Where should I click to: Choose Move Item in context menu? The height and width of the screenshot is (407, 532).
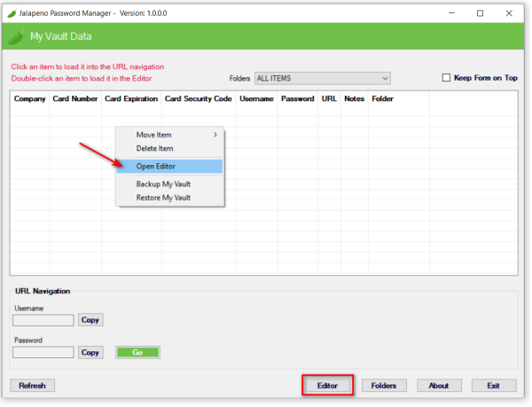170,135
